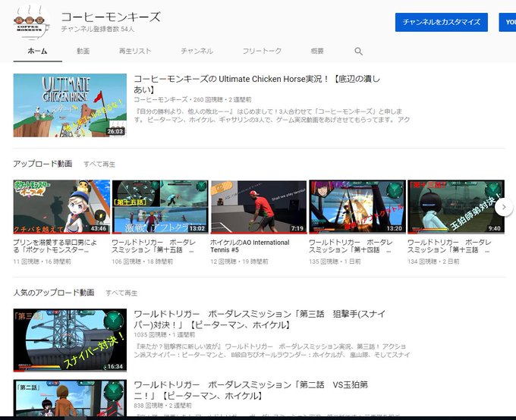Go to the チャンネル tab
The width and height of the screenshot is (516, 420).
click(197, 51)
